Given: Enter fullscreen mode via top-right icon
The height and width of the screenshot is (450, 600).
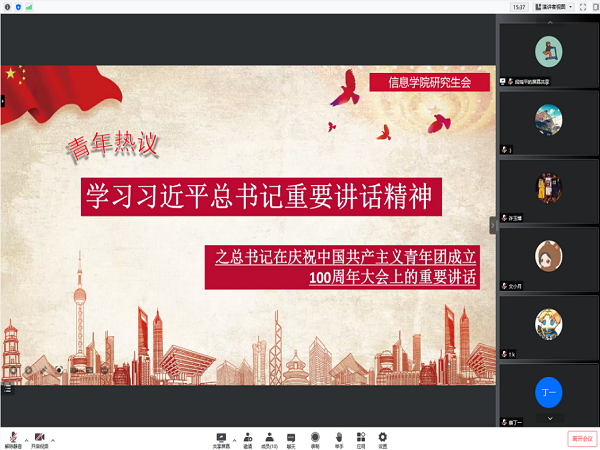Looking at the screenshot, I should 583,7.
